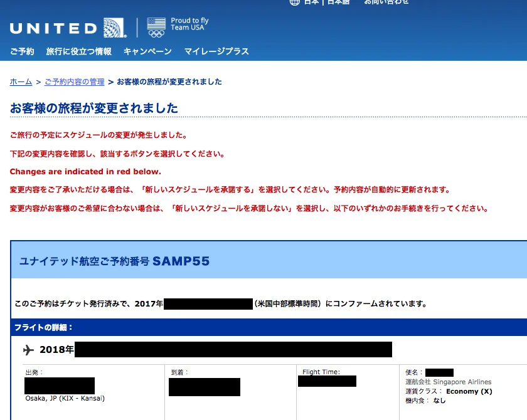The image size is (527, 420).
Task: Click the お問い合わせ link at top
Action: pyautogui.click(x=386, y=2)
